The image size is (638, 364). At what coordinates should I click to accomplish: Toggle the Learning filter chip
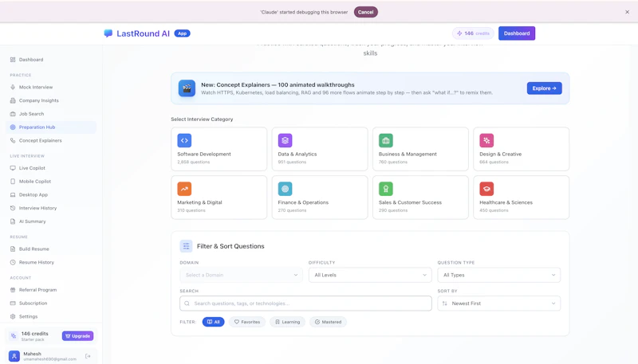(287, 322)
